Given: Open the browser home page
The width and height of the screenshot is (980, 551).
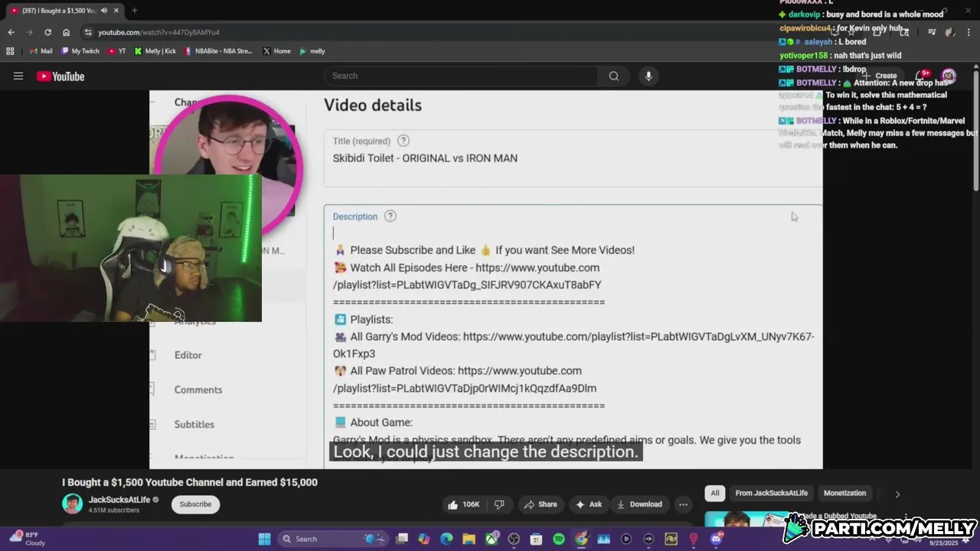Looking at the screenshot, I should click(x=66, y=32).
